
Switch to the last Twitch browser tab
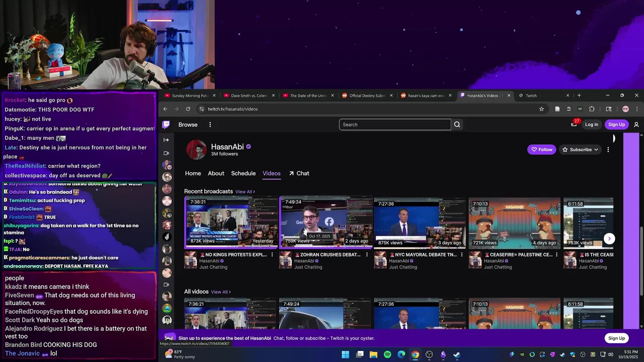coord(543,96)
